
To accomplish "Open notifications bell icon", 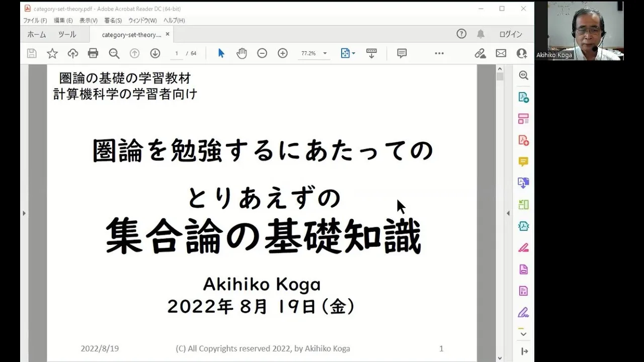I will (481, 34).
